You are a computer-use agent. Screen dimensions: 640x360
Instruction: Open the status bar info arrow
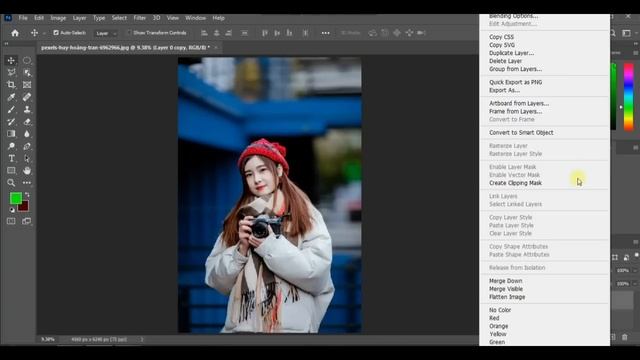coord(142,339)
